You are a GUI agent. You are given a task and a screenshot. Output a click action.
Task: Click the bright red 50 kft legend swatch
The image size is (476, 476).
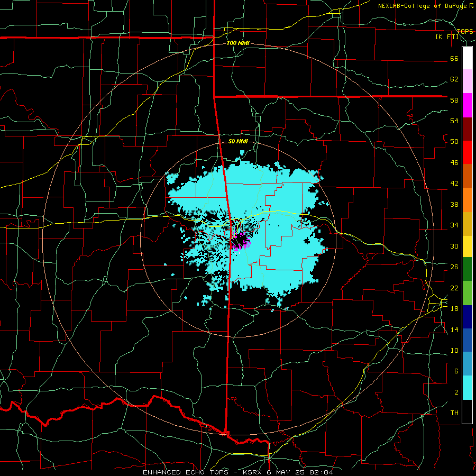tap(467, 152)
